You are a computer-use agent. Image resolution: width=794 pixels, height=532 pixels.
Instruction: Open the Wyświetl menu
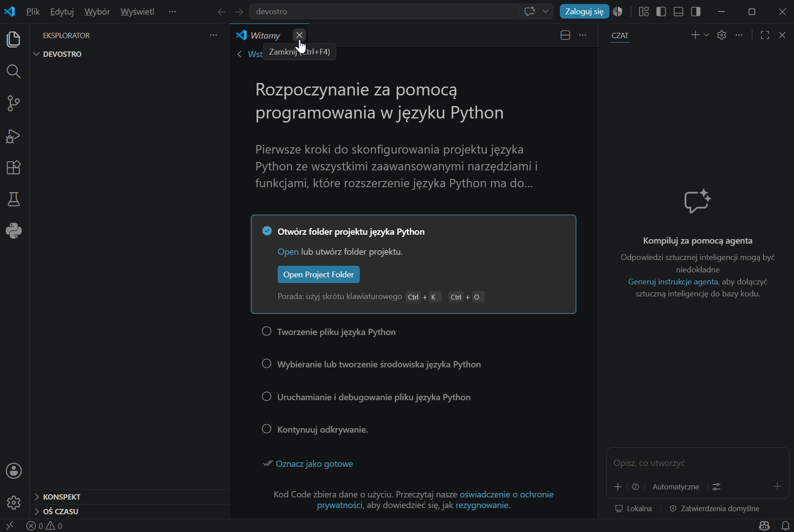click(x=138, y=12)
